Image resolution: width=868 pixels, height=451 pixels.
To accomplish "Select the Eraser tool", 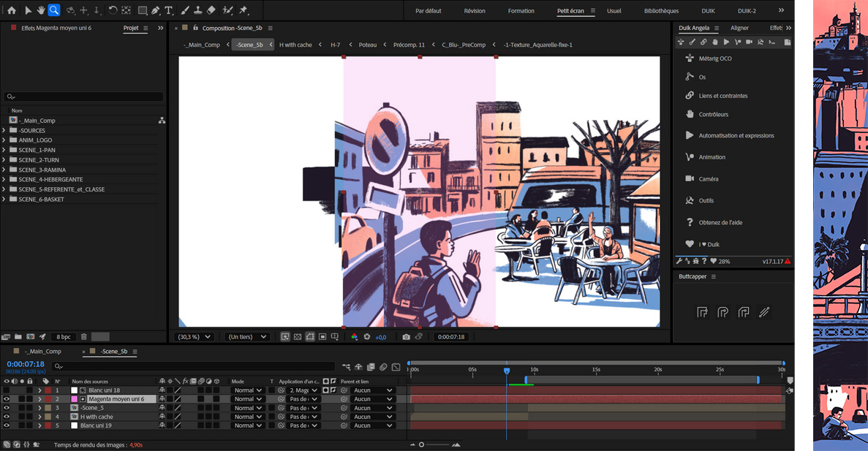I will tap(211, 10).
